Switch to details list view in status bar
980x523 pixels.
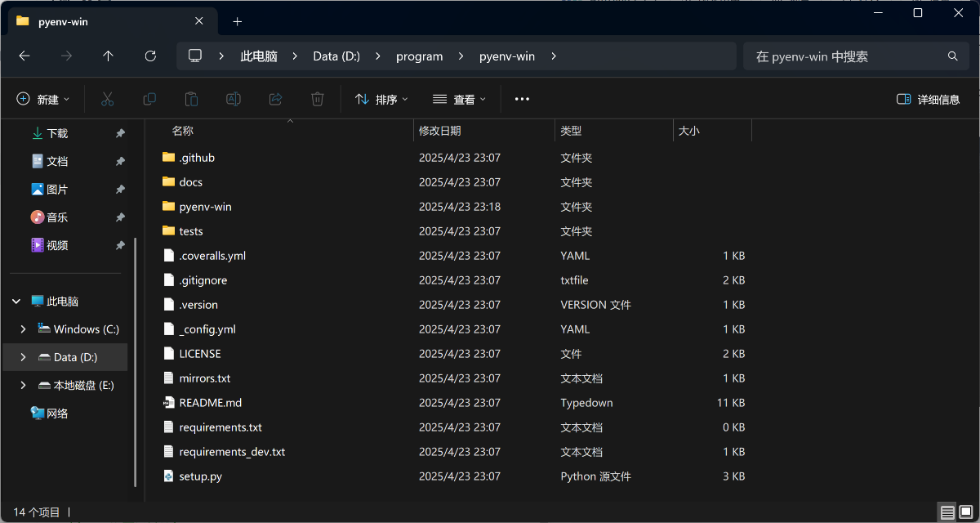pyautogui.click(x=947, y=512)
